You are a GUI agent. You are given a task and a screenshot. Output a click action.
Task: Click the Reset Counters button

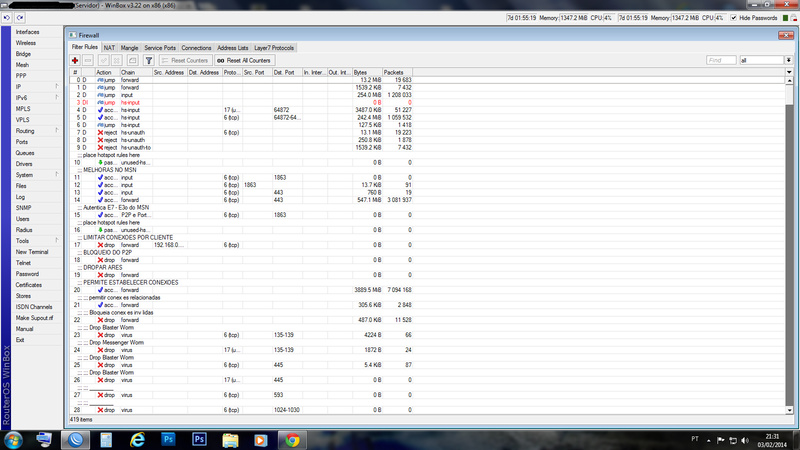186,60
